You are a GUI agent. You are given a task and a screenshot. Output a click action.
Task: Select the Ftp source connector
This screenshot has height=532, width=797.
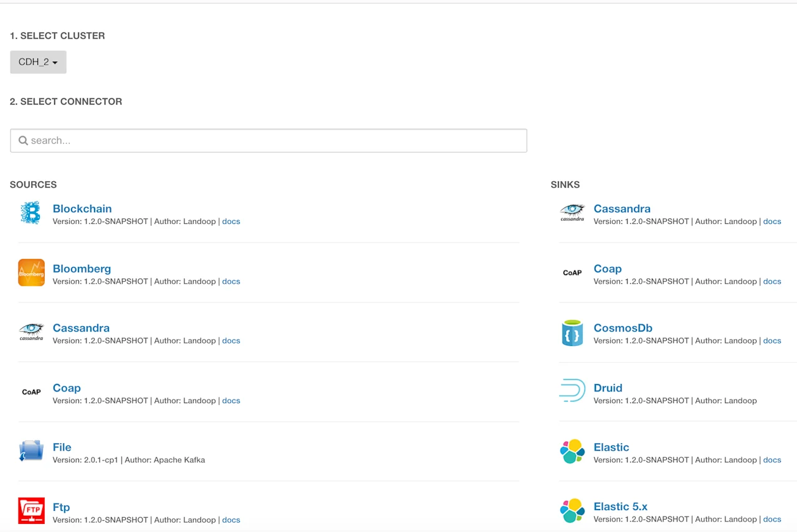[61, 507]
